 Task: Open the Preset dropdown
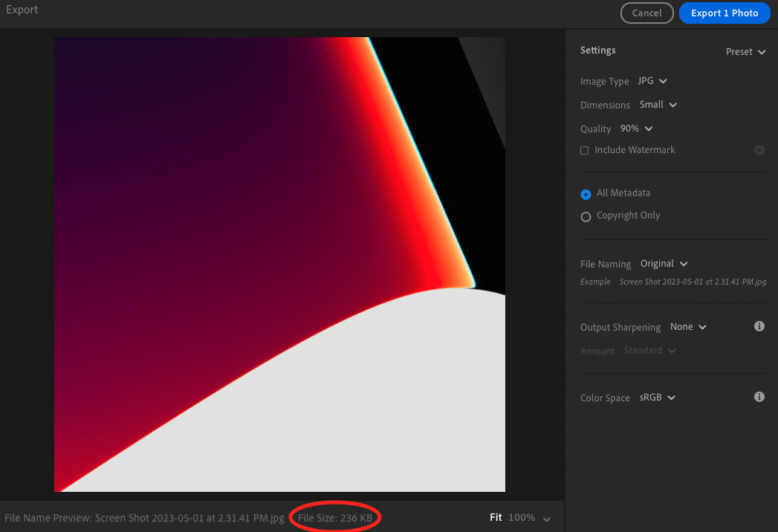click(x=745, y=51)
